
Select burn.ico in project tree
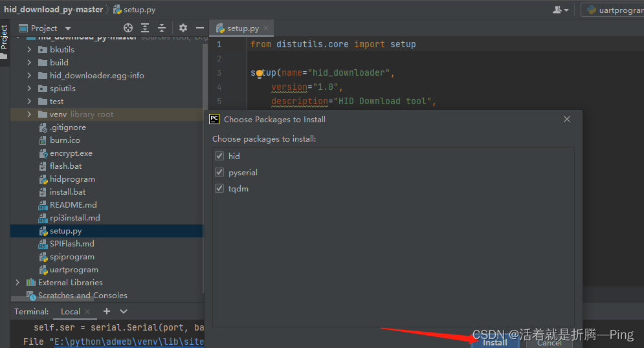pos(65,140)
